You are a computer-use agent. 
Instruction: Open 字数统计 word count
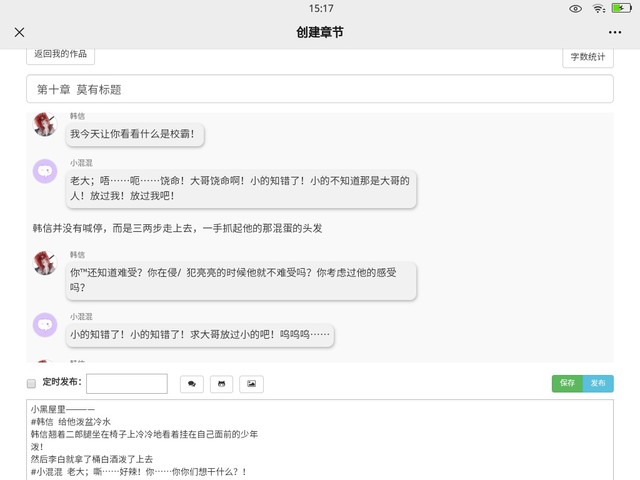[x=588, y=57]
